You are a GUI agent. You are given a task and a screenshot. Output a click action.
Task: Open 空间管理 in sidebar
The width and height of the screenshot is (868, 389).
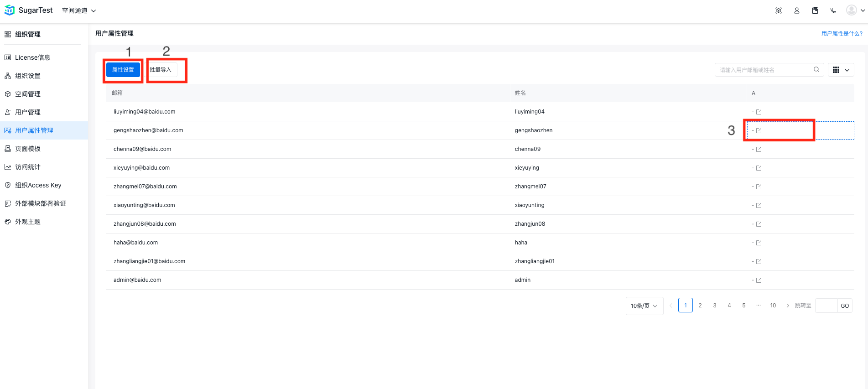[x=44, y=94]
